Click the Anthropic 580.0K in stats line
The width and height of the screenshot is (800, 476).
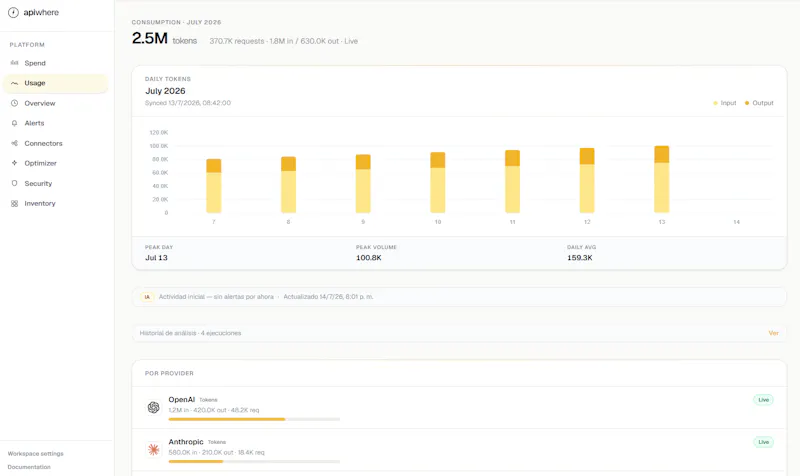coord(216,453)
